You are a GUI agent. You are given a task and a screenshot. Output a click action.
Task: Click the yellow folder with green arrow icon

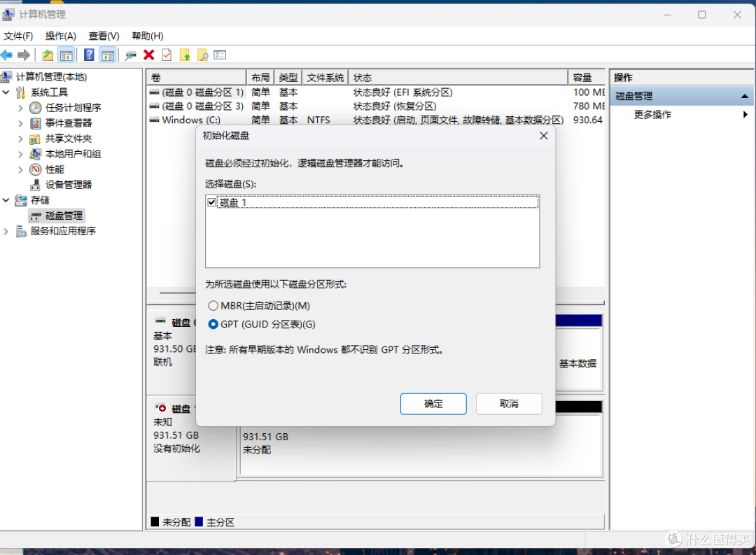pyautogui.click(x=185, y=55)
